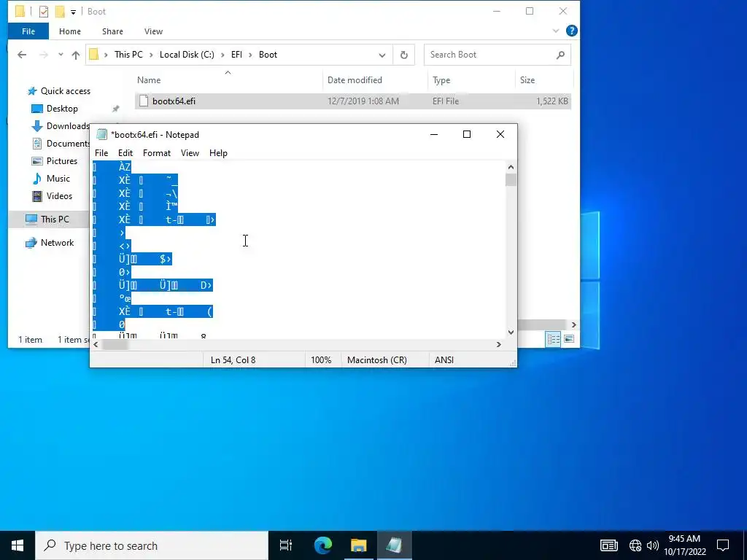Open Windows Start menu
The width and height of the screenshot is (747, 560).
pyautogui.click(x=18, y=545)
